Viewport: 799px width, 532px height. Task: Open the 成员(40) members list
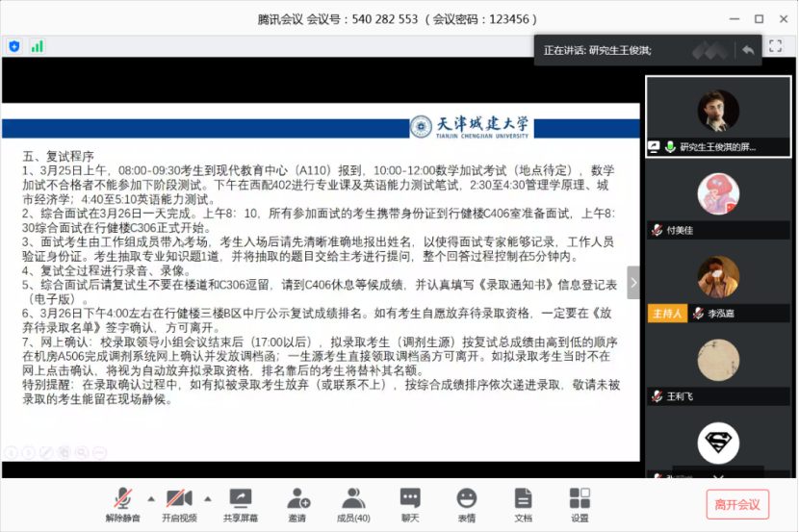tap(353, 505)
